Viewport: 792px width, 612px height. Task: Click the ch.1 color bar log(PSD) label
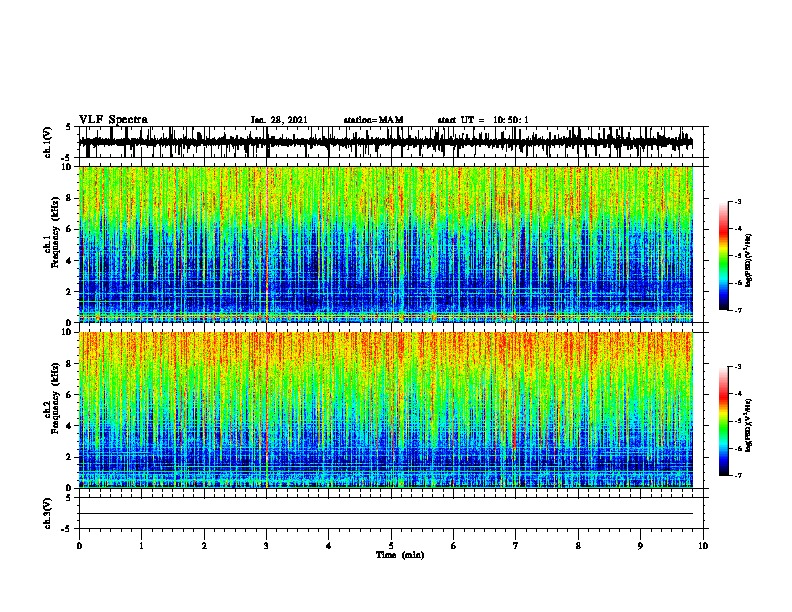(748, 260)
